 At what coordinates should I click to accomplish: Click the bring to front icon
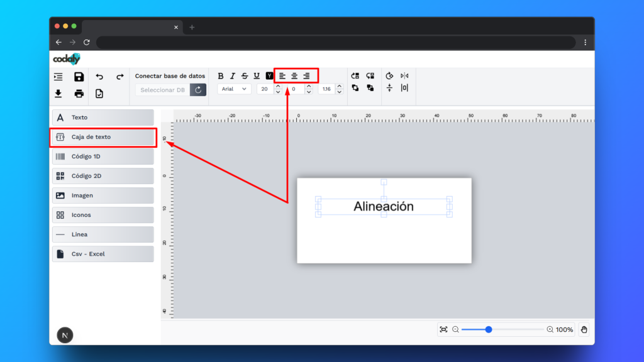pyautogui.click(x=355, y=88)
